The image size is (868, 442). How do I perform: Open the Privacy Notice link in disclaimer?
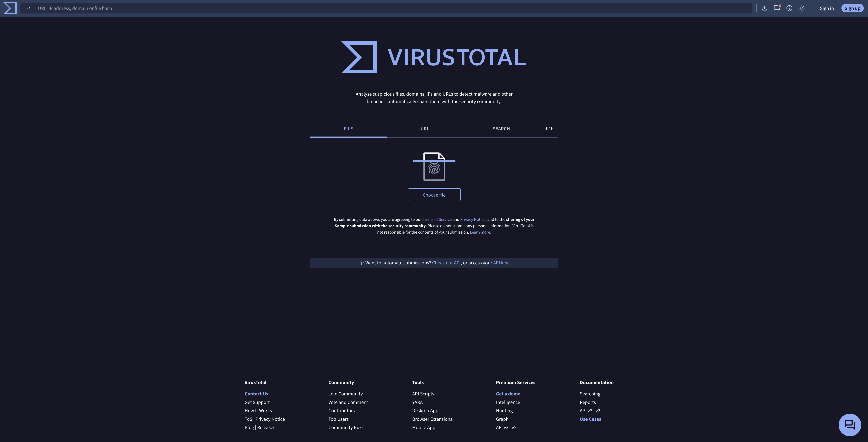tap(473, 219)
